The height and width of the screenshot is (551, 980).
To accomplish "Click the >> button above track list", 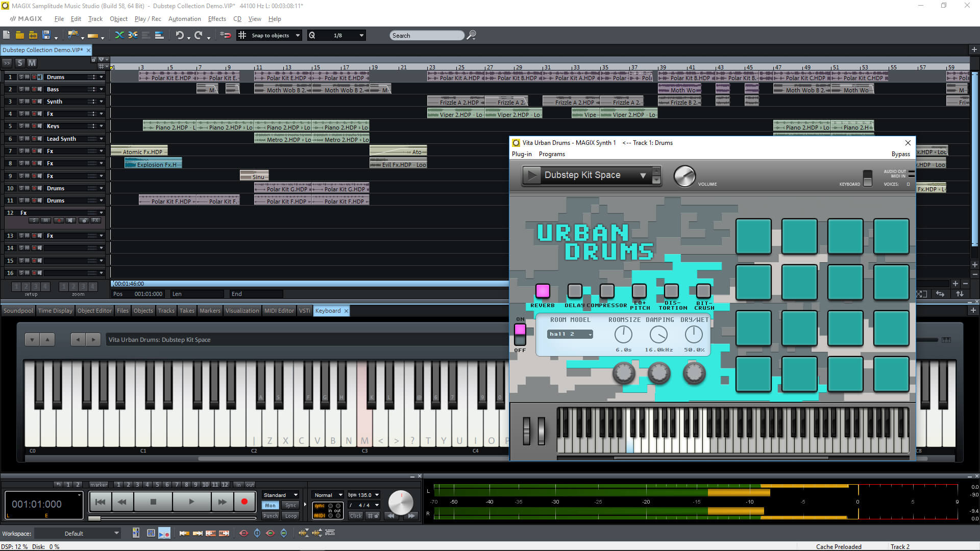I will [x=7, y=63].
